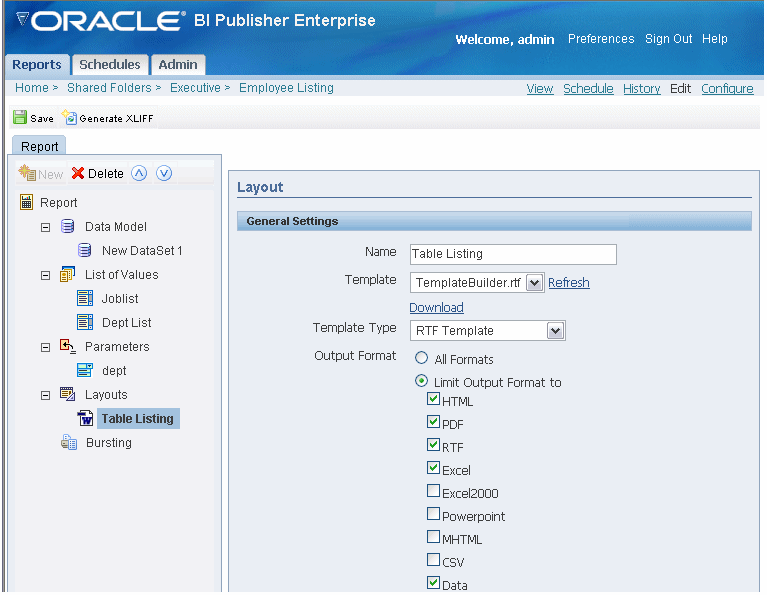Click the Refresh link next to Template
Viewport: 767px width, 595px height.
click(x=569, y=283)
